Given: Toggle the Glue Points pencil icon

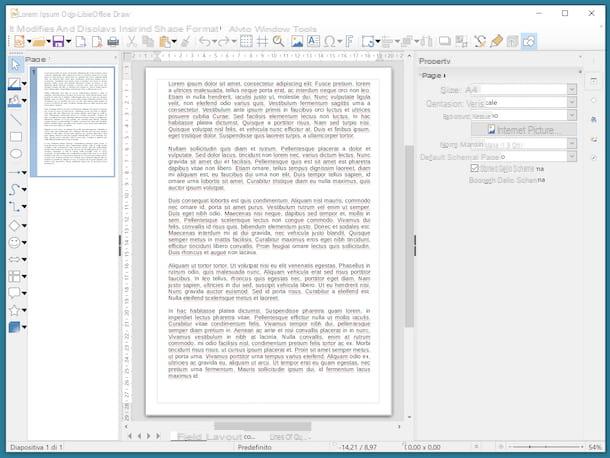Looking at the screenshot, I should 496,41.
